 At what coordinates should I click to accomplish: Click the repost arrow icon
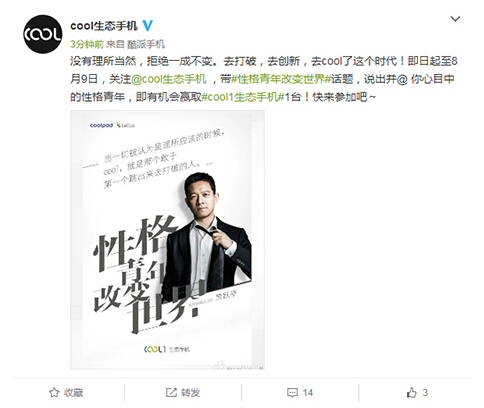[171, 392]
